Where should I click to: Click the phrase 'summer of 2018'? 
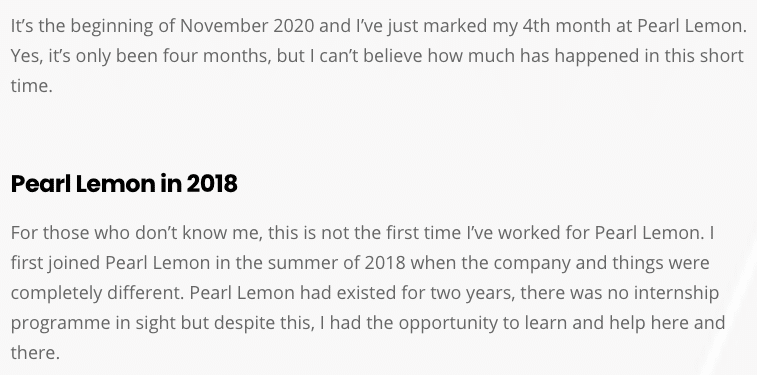click(x=336, y=263)
